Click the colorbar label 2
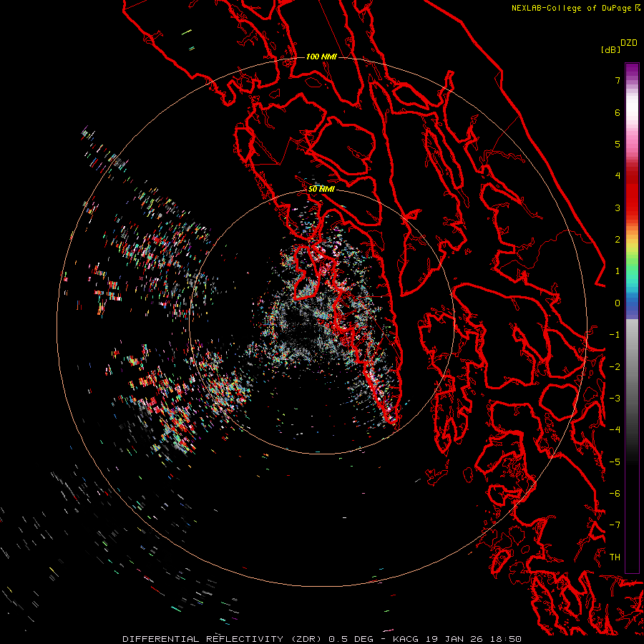This screenshot has width=644, height=644. click(x=618, y=240)
